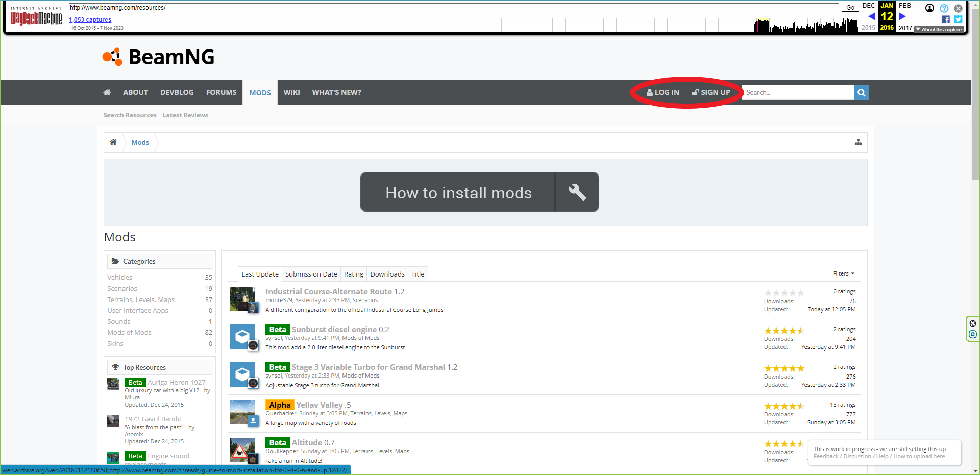
Task: Open the Wayback user account icon
Action: (x=929, y=8)
